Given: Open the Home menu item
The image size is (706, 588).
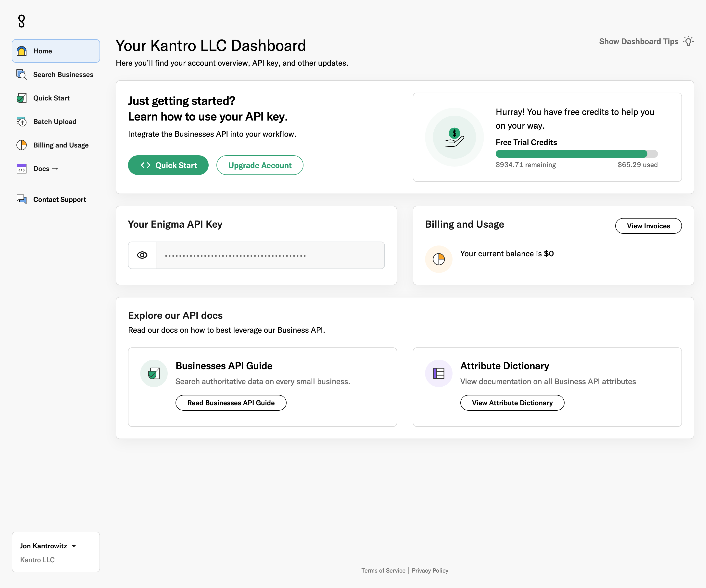Looking at the screenshot, I should click(x=56, y=51).
